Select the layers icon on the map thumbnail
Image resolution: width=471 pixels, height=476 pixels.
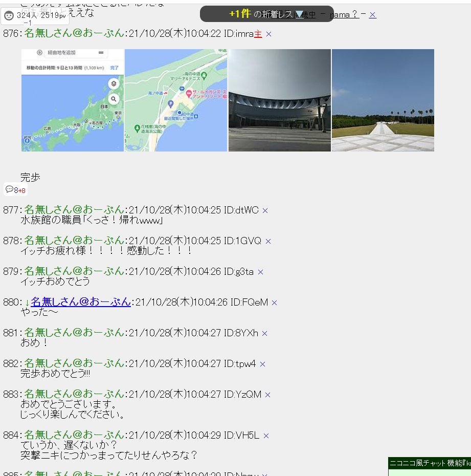(x=114, y=82)
